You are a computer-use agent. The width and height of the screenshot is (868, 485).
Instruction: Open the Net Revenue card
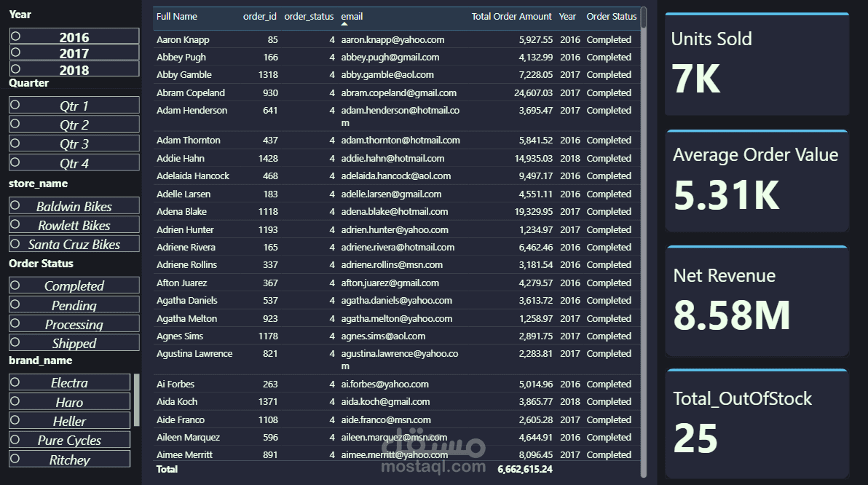pos(757,301)
